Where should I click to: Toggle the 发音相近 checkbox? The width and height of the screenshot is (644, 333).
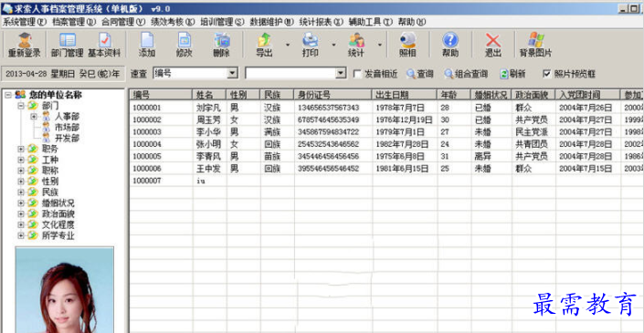357,74
